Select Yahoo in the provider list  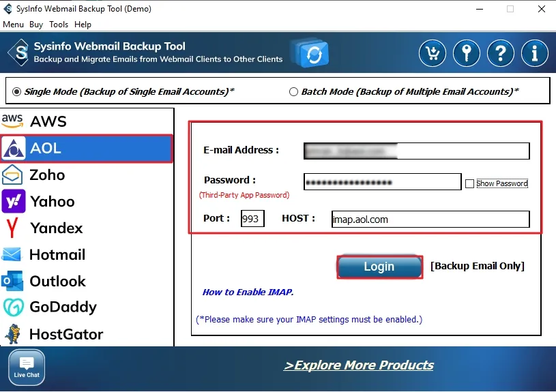87,201
